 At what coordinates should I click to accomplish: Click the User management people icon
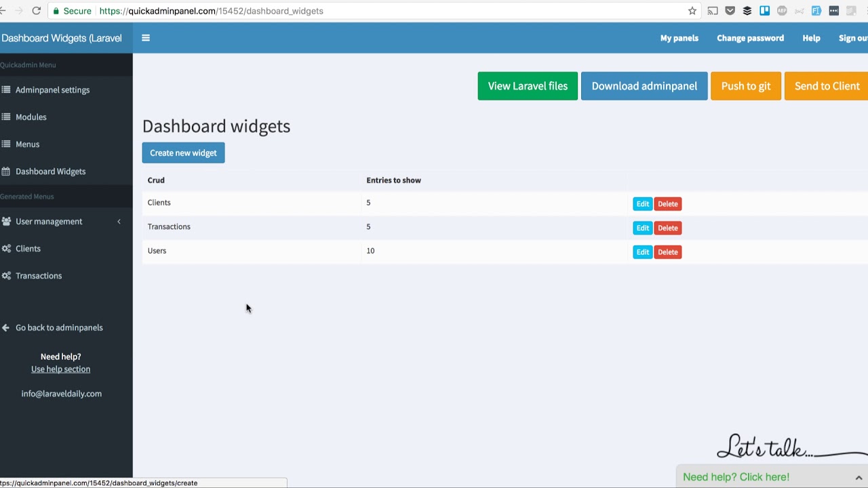(x=5, y=222)
